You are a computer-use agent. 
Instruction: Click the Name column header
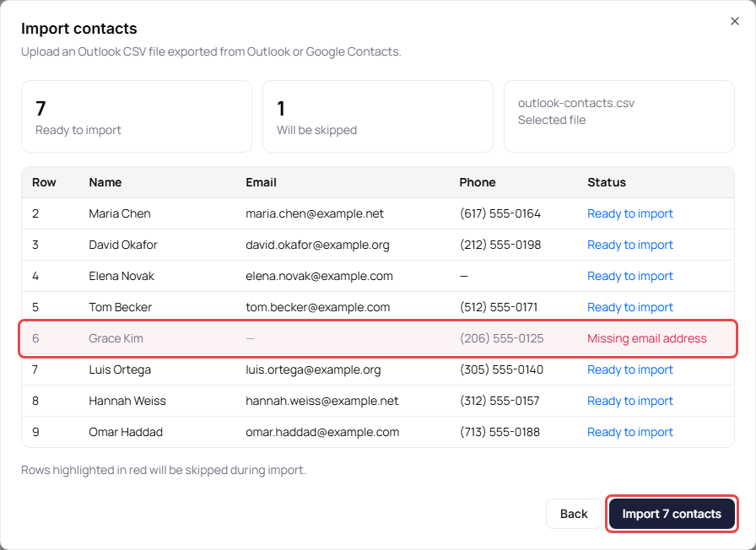point(105,182)
